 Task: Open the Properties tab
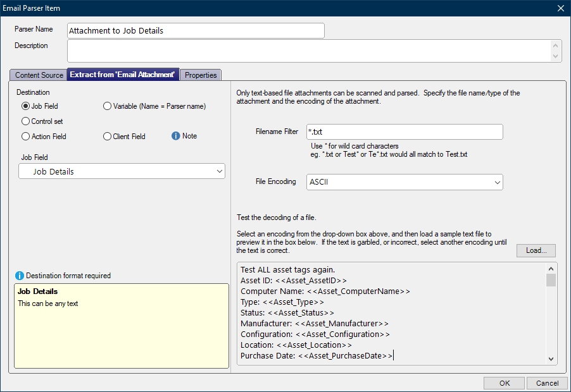201,75
